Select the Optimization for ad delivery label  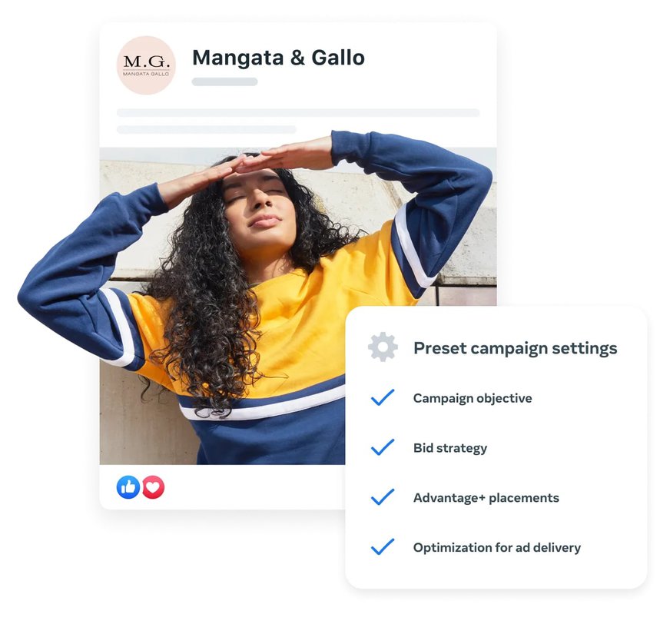tap(496, 547)
